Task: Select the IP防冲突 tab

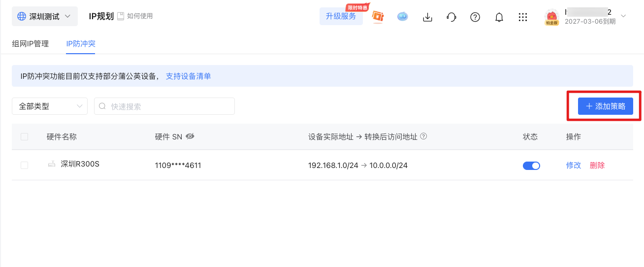Action: click(x=81, y=43)
